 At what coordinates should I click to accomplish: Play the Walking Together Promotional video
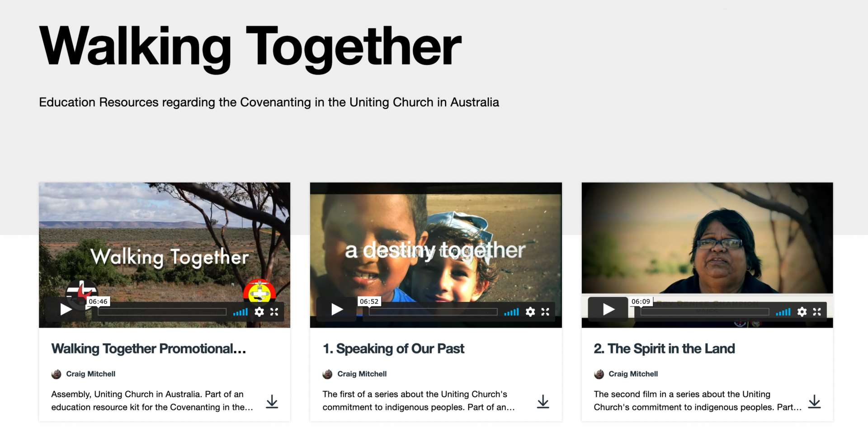[66, 310]
